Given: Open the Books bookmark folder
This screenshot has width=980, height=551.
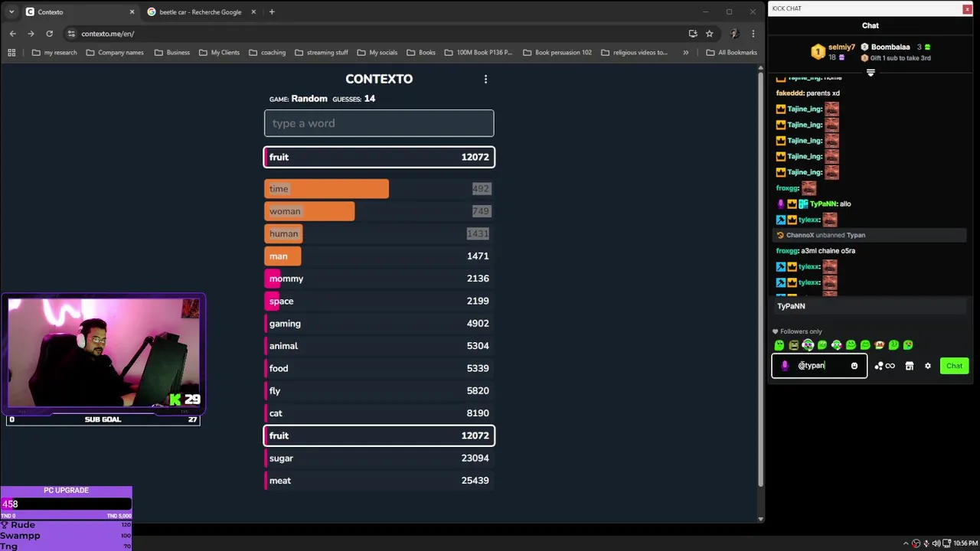Looking at the screenshot, I should (421, 53).
